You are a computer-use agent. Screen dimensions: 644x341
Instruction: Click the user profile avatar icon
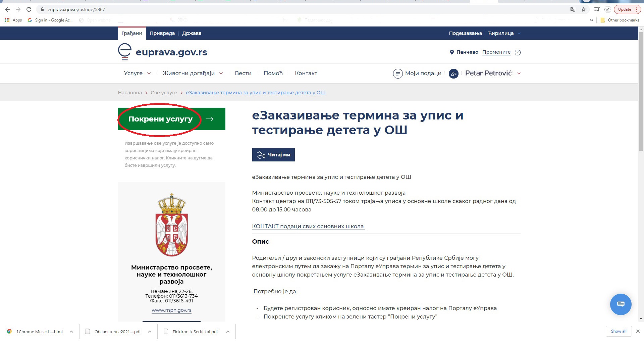point(453,74)
